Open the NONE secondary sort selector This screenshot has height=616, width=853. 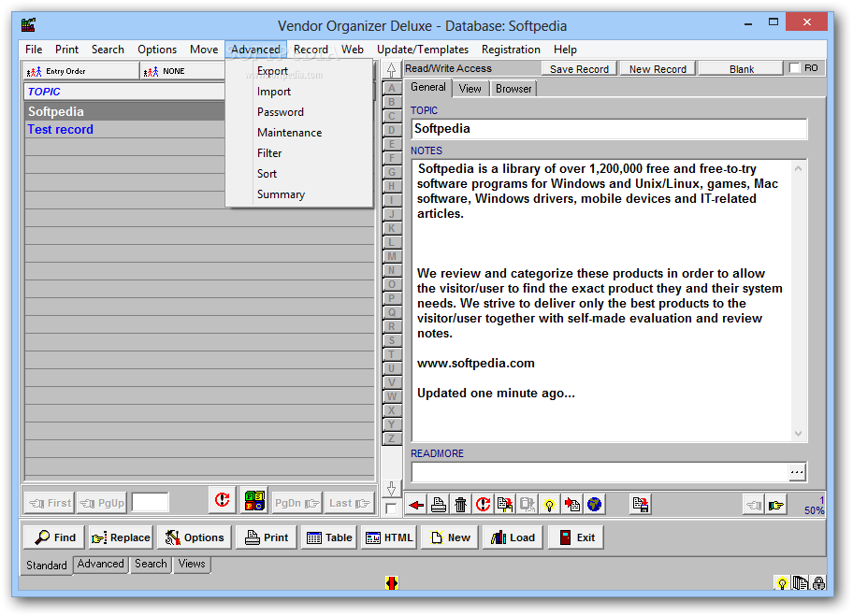pyautogui.click(x=182, y=71)
